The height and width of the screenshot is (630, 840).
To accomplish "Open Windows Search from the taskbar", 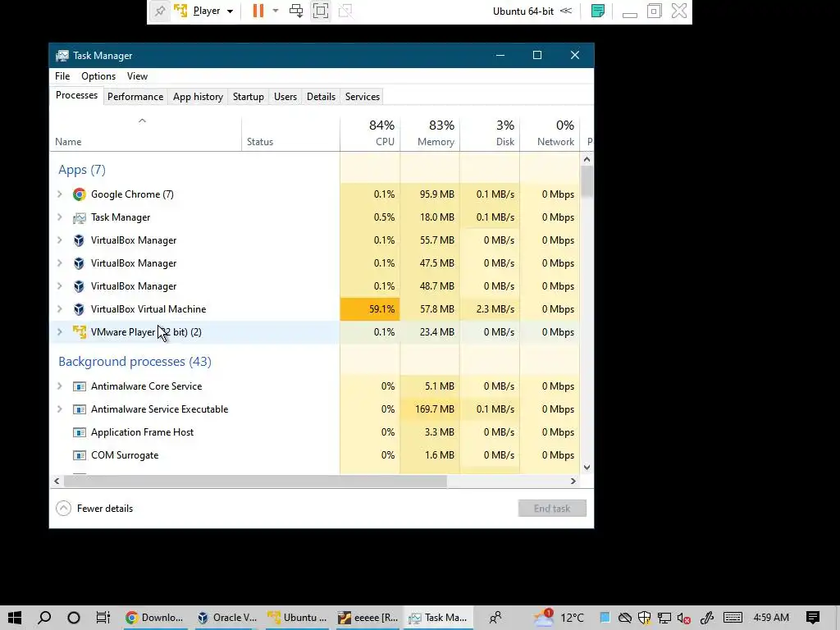I will point(44,618).
